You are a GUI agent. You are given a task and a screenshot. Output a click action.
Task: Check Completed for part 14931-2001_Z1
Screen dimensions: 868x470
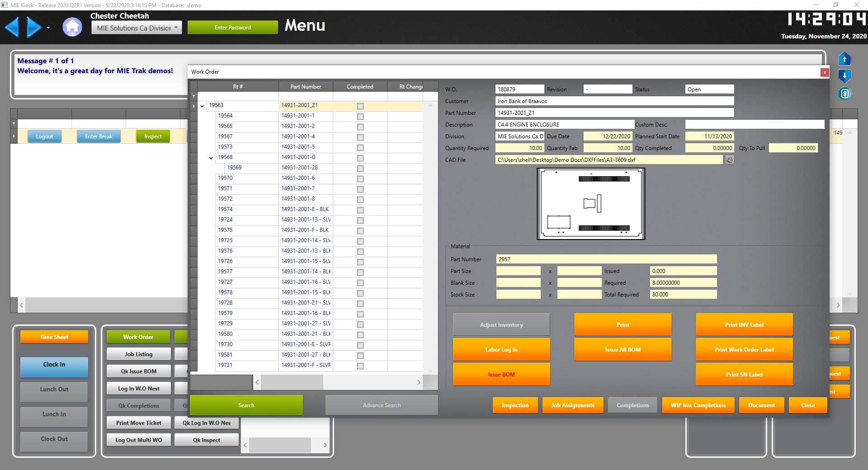coord(360,106)
